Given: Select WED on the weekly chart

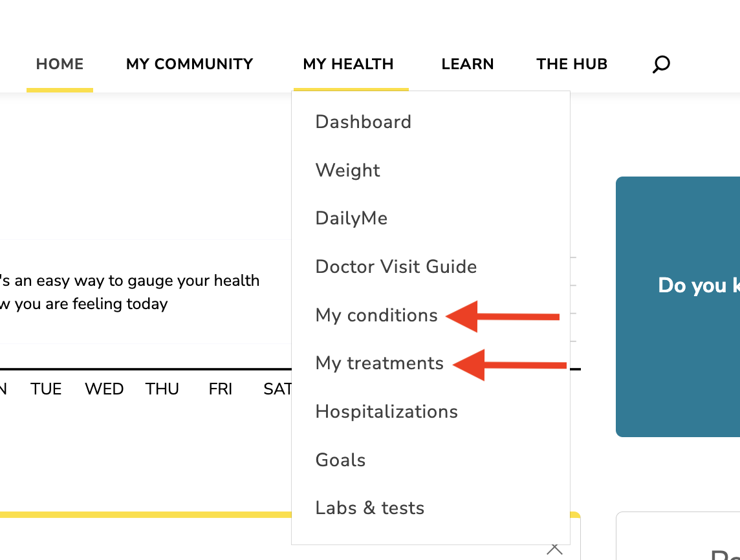Looking at the screenshot, I should click(104, 389).
